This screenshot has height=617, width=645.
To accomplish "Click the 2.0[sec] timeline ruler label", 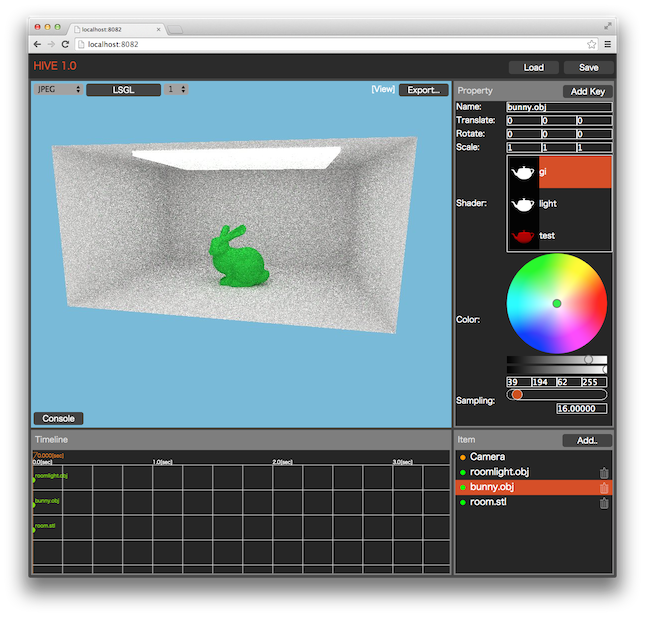I will 283,462.
